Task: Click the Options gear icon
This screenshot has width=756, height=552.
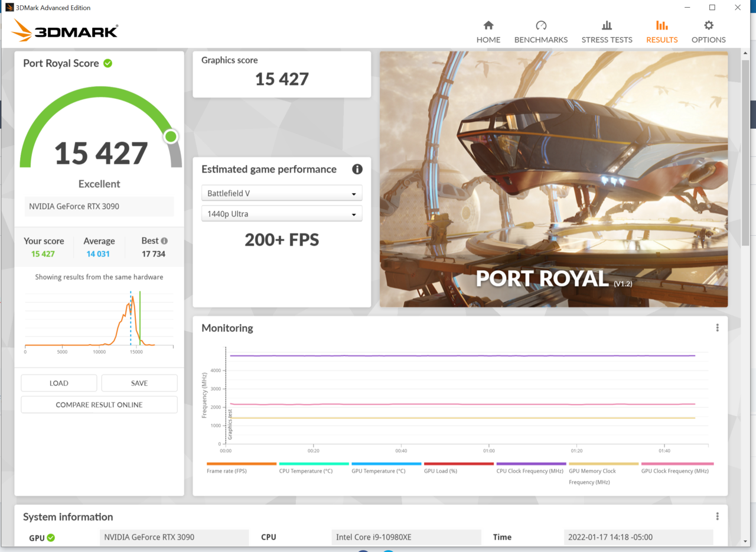Action: pos(708,25)
